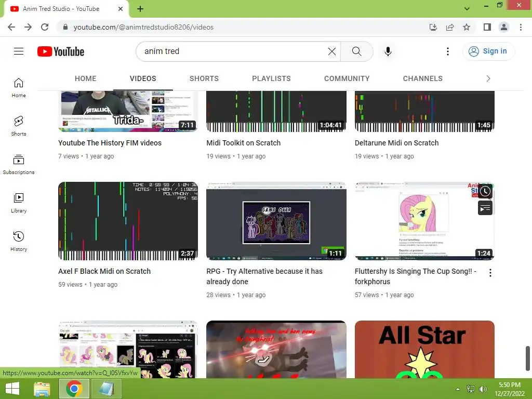Click title Midi Toolkit on Scratch
This screenshot has height=399, width=532.
(243, 143)
